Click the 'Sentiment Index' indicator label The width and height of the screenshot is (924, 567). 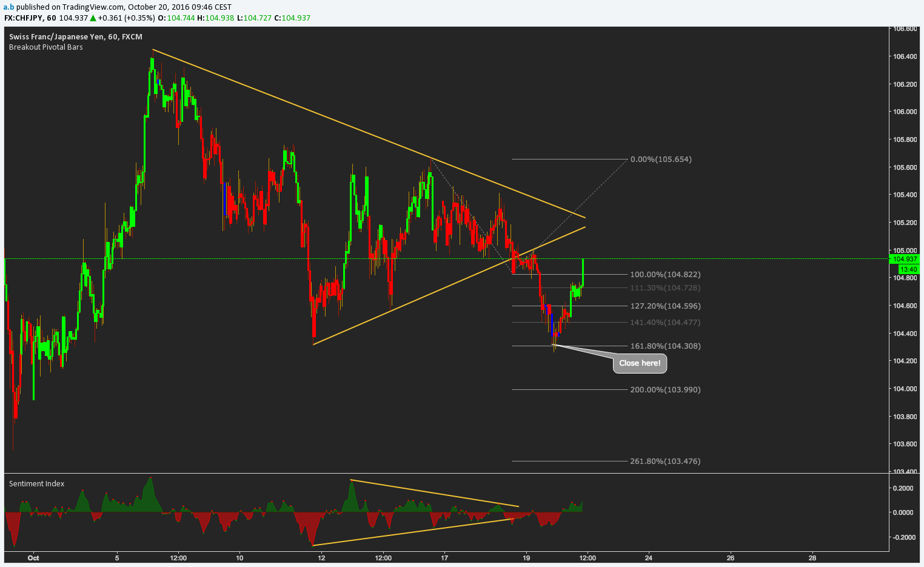tap(36, 484)
